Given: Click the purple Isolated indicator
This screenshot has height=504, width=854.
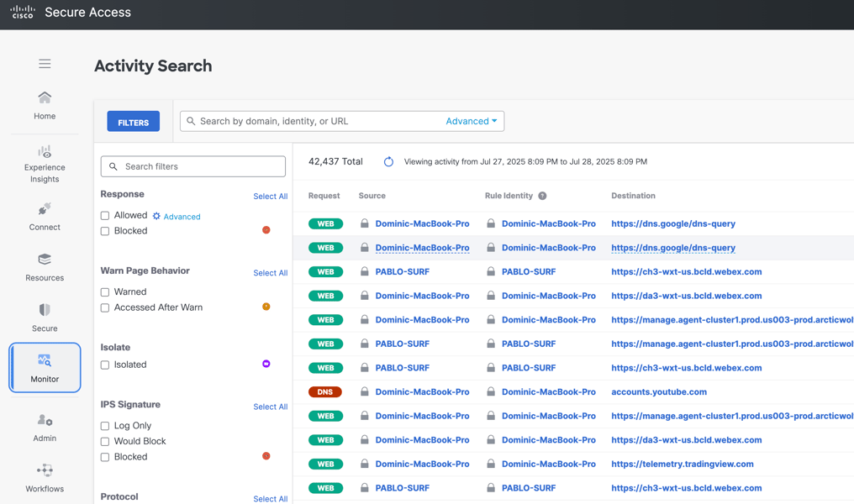Looking at the screenshot, I should [x=266, y=364].
